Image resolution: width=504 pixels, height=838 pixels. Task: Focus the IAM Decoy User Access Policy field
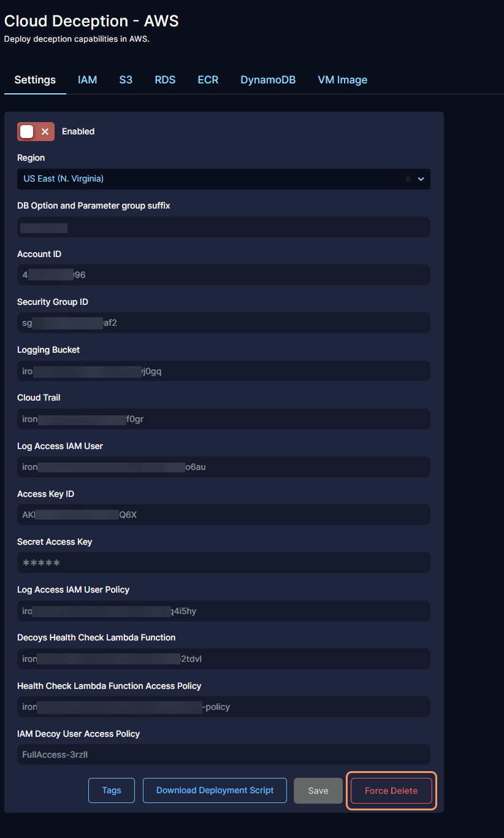pos(223,755)
